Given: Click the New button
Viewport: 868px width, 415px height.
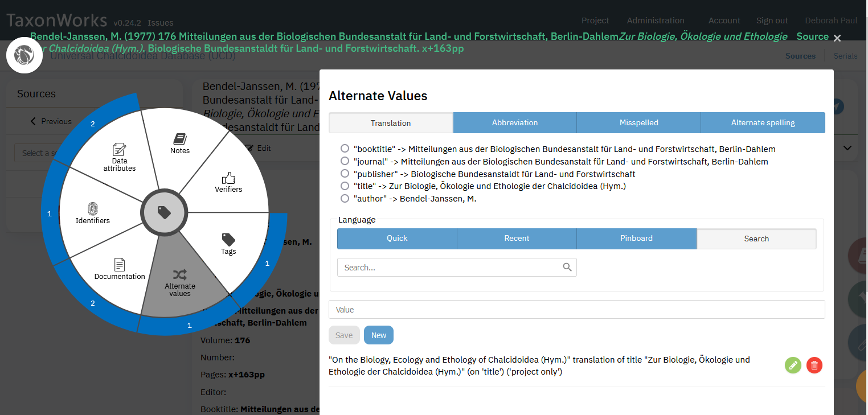Looking at the screenshot, I should 379,335.
